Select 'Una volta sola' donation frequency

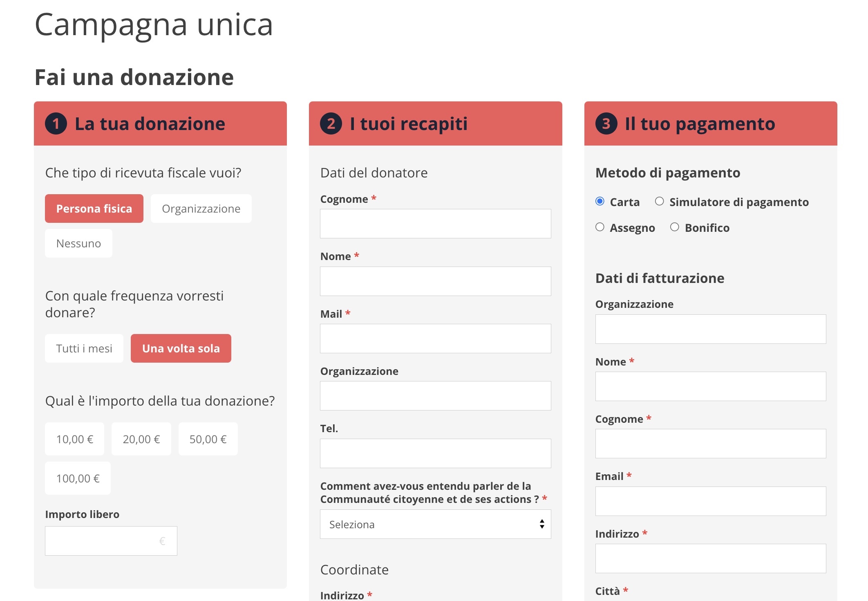coord(181,348)
